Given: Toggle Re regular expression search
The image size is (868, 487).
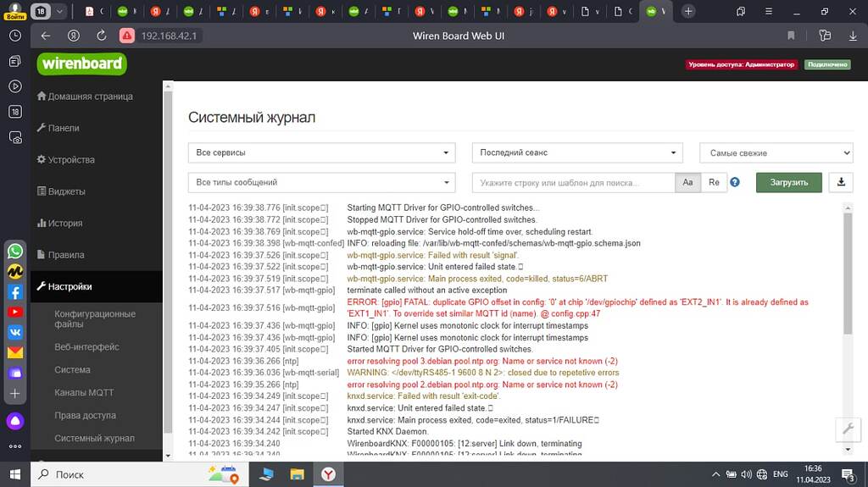Looking at the screenshot, I should click(714, 183).
